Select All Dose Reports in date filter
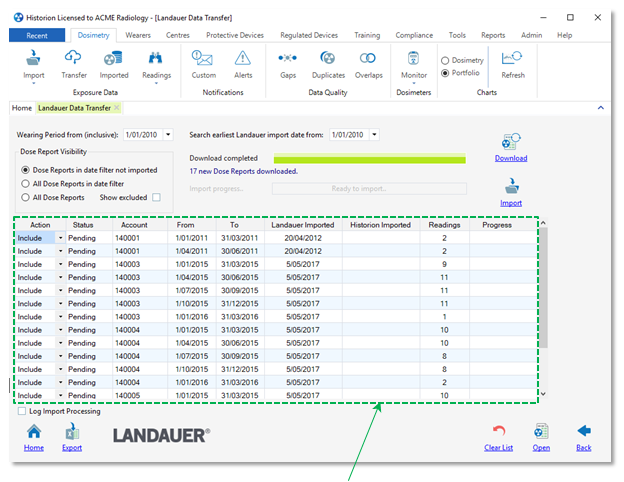This screenshot has width=624, height=482. 25,183
